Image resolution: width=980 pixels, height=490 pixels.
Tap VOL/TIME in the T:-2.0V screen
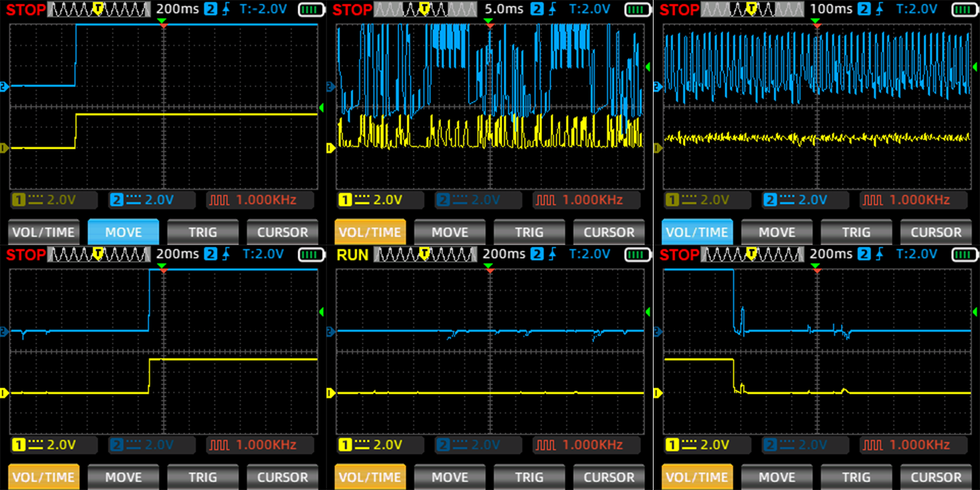(x=43, y=232)
